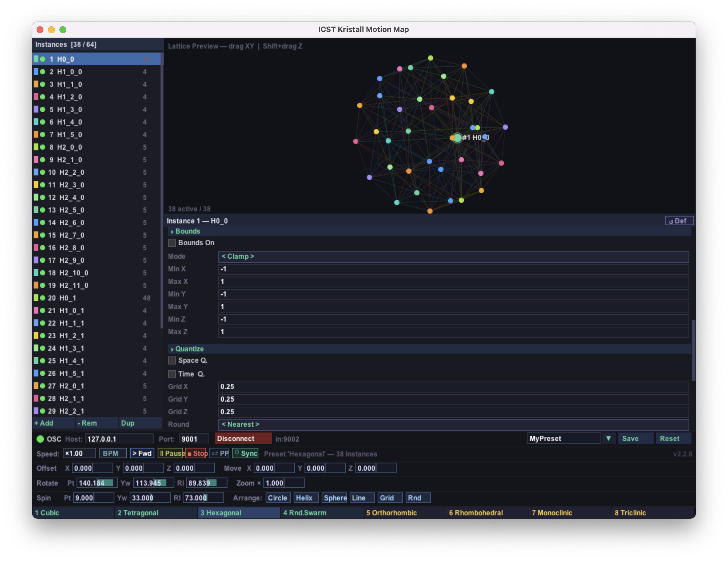
Task: Toggle ping-pong PP mode
Action: coord(219,453)
